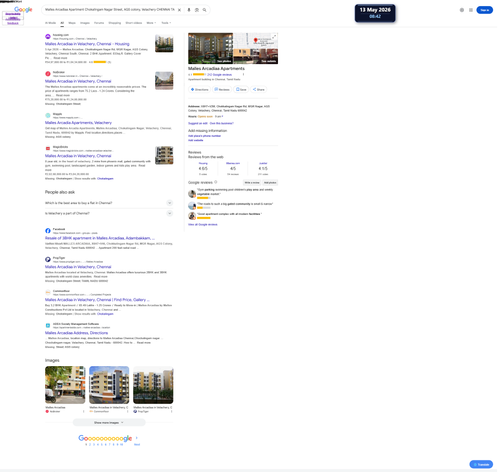
Task: Open the Google apps grid icon
Action: (x=471, y=10)
